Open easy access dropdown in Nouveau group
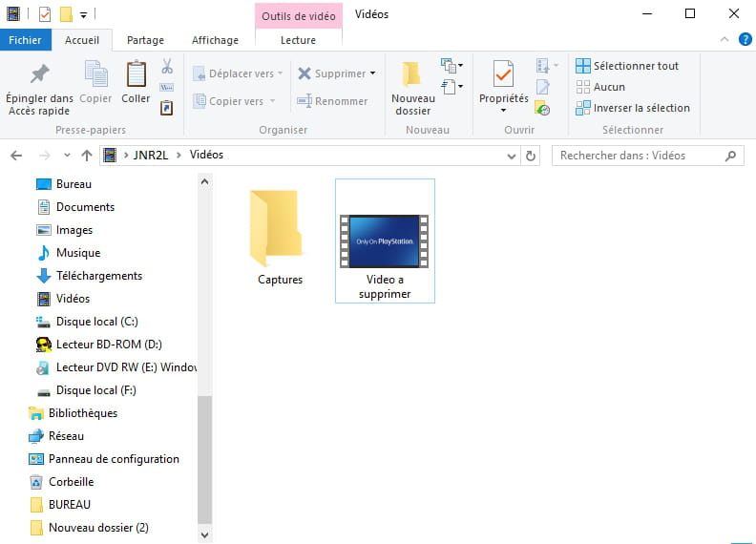This screenshot has height=544, width=756. pos(451,87)
